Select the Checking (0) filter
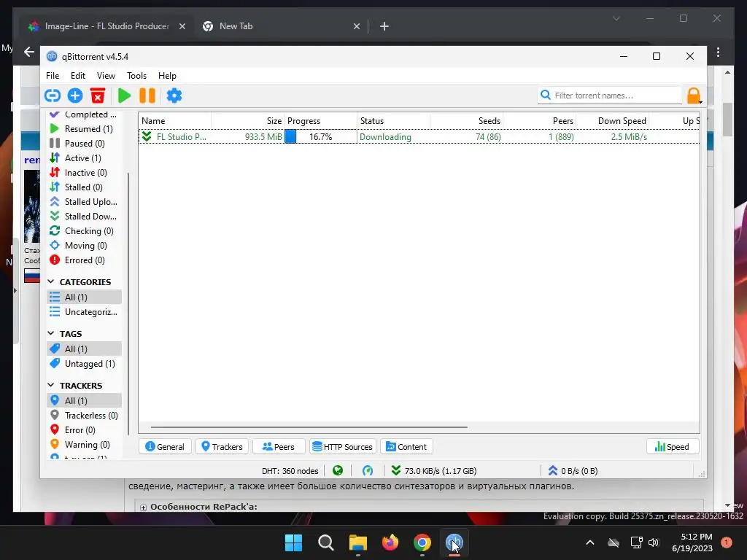The width and height of the screenshot is (747, 560). [85, 231]
